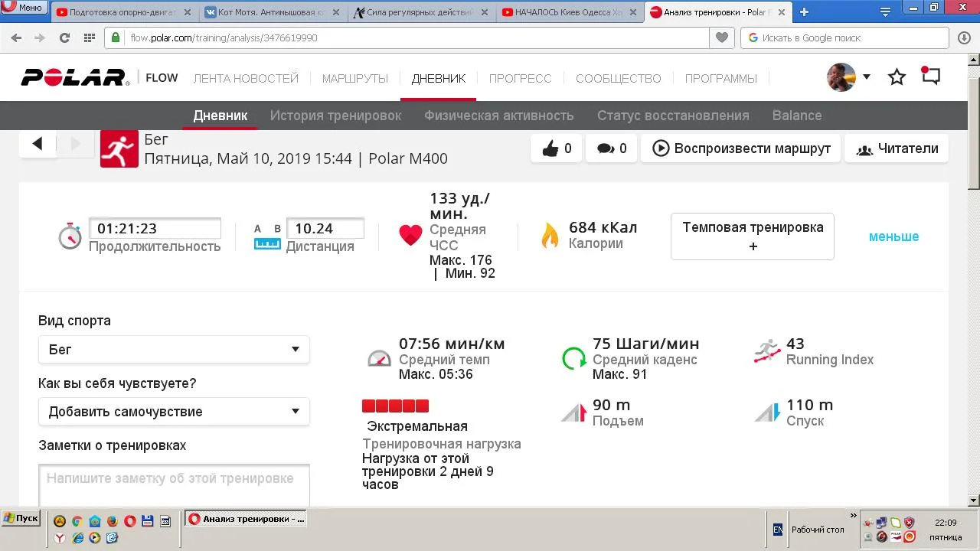
Task: Click the Running Index icon
Action: [767, 351]
